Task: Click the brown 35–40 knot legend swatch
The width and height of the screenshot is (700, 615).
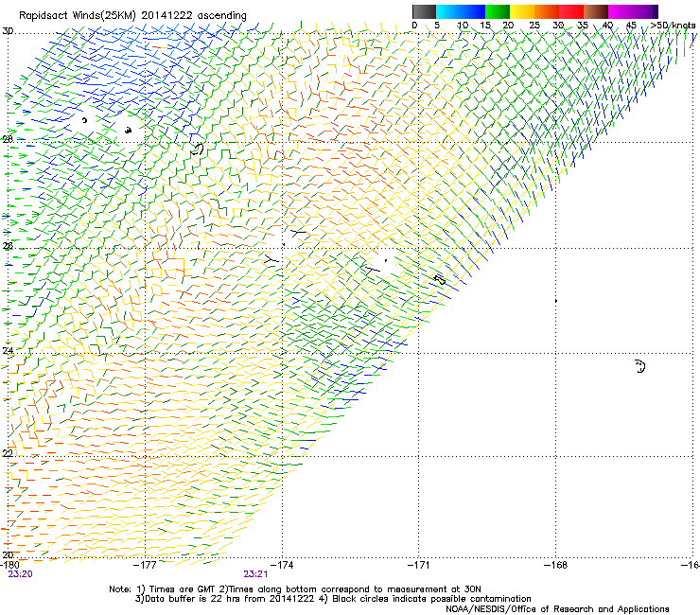Action: (596, 11)
